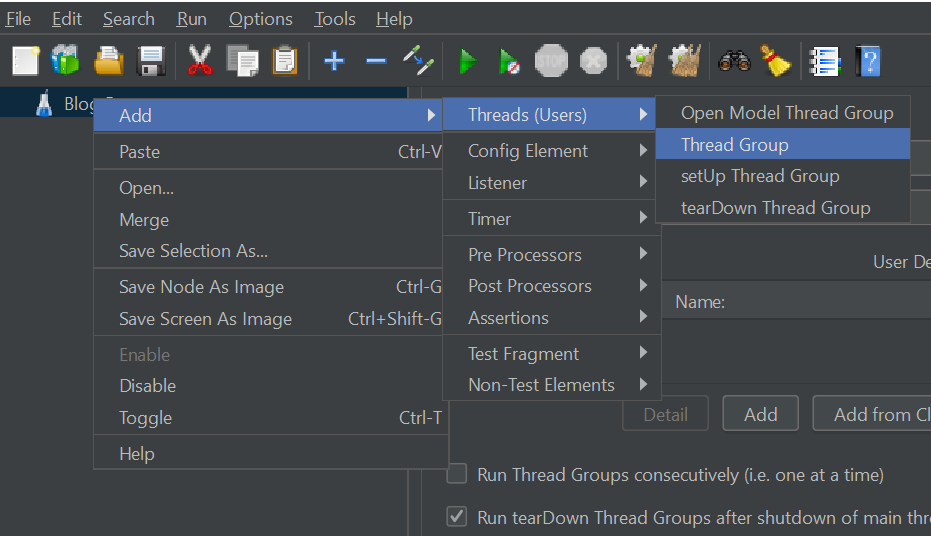The height and width of the screenshot is (536, 931).
Task: Open the Edit menu
Action: click(x=67, y=19)
